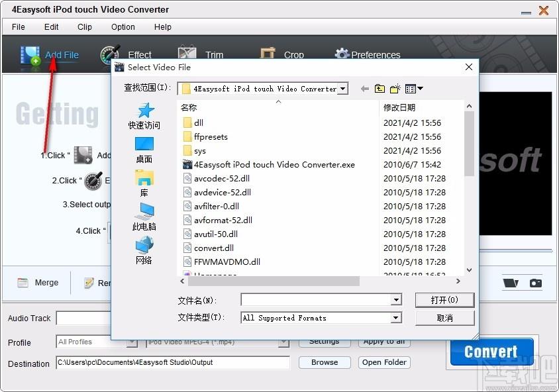The image size is (559, 392).
Task: Create a new folder icon
Action: 395,88
